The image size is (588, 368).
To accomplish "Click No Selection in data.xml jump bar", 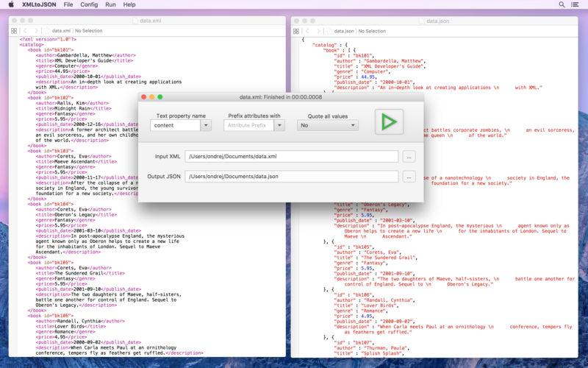I will coord(88,31).
